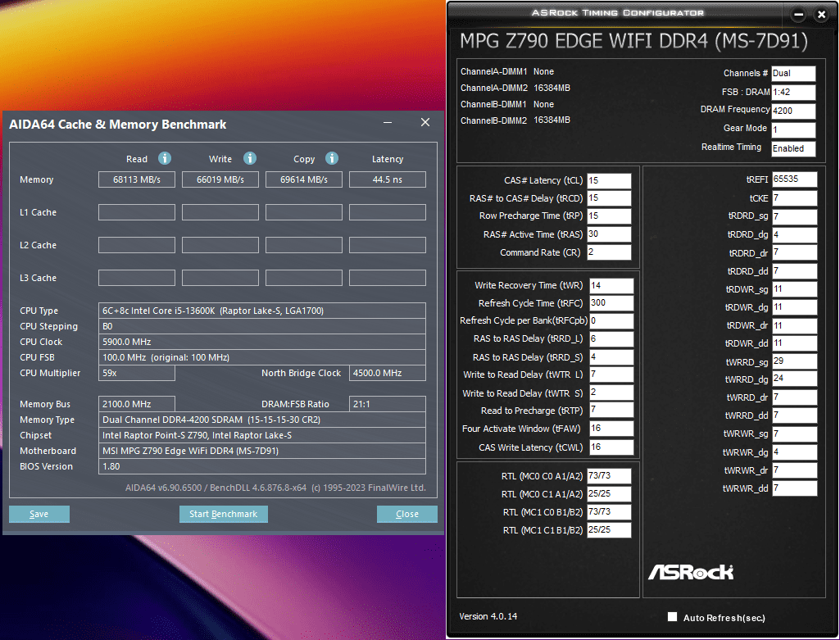
Task: Select the tWRRD_dg value field
Action: [x=794, y=379]
